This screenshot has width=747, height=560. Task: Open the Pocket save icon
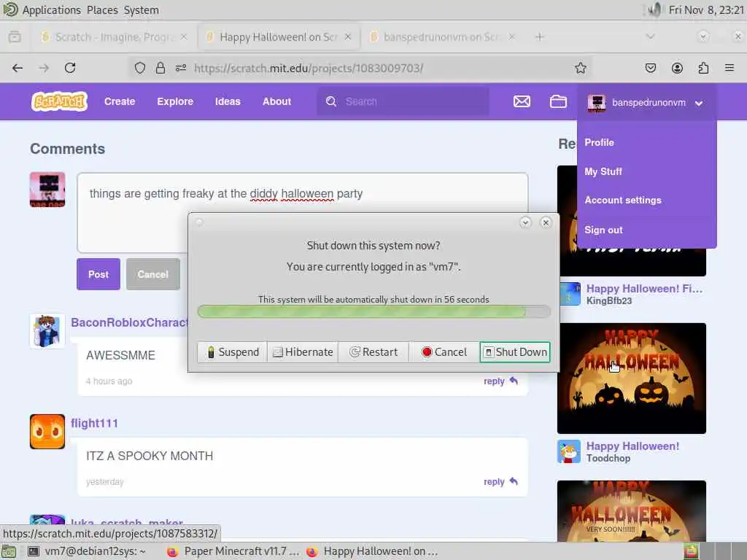click(650, 68)
